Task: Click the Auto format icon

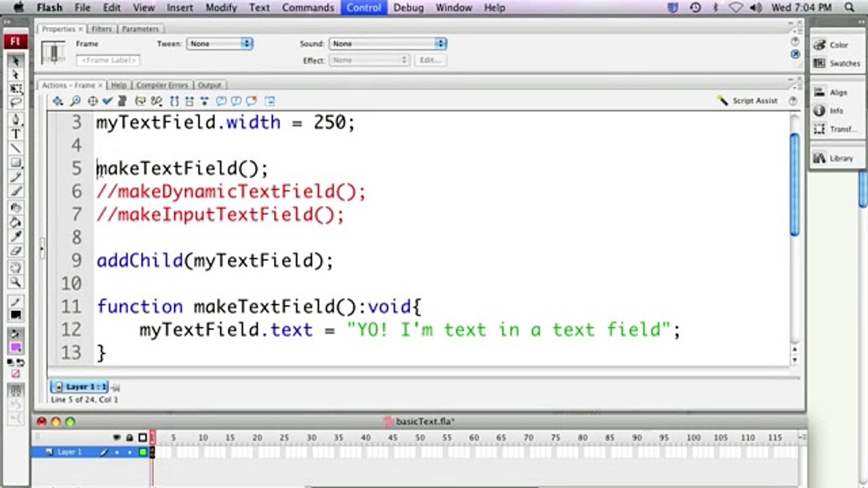Action: tap(122, 101)
